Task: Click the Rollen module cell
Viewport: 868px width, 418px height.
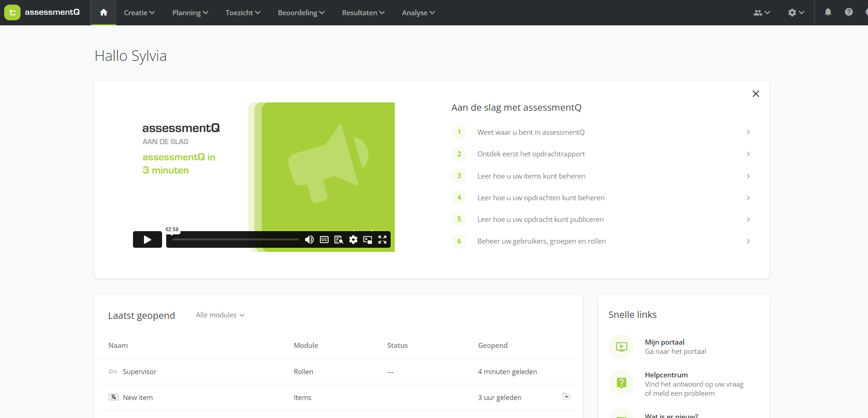Action: (303, 371)
